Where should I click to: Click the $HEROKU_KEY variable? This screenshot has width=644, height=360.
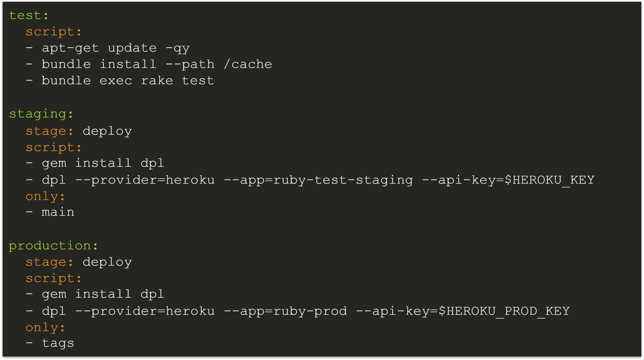pyautogui.click(x=549, y=180)
